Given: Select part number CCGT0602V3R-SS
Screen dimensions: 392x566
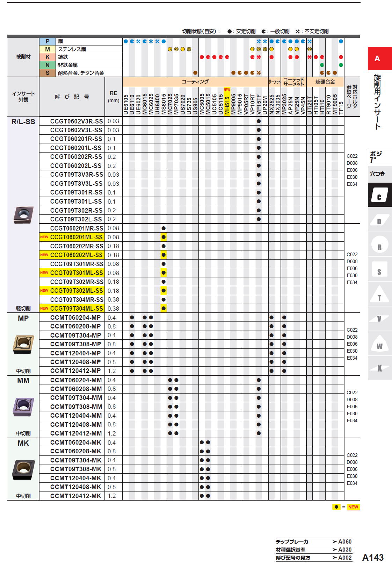Looking at the screenshot, I should click(x=77, y=121).
